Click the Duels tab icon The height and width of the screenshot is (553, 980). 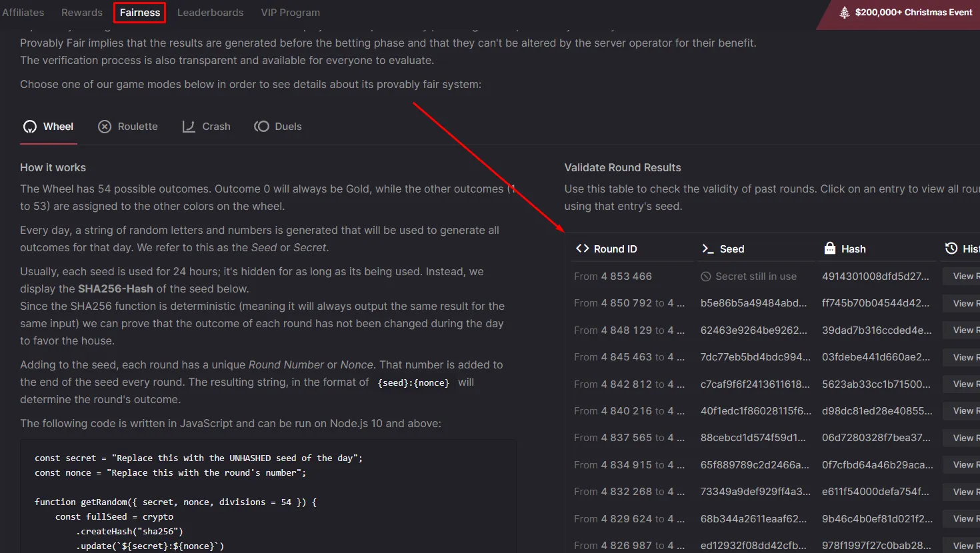pyautogui.click(x=261, y=127)
